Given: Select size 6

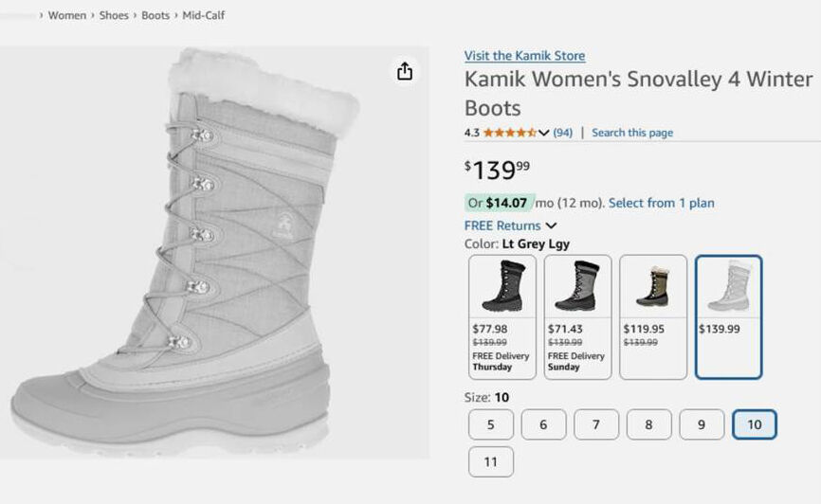Looking at the screenshot, I should 543,424.
